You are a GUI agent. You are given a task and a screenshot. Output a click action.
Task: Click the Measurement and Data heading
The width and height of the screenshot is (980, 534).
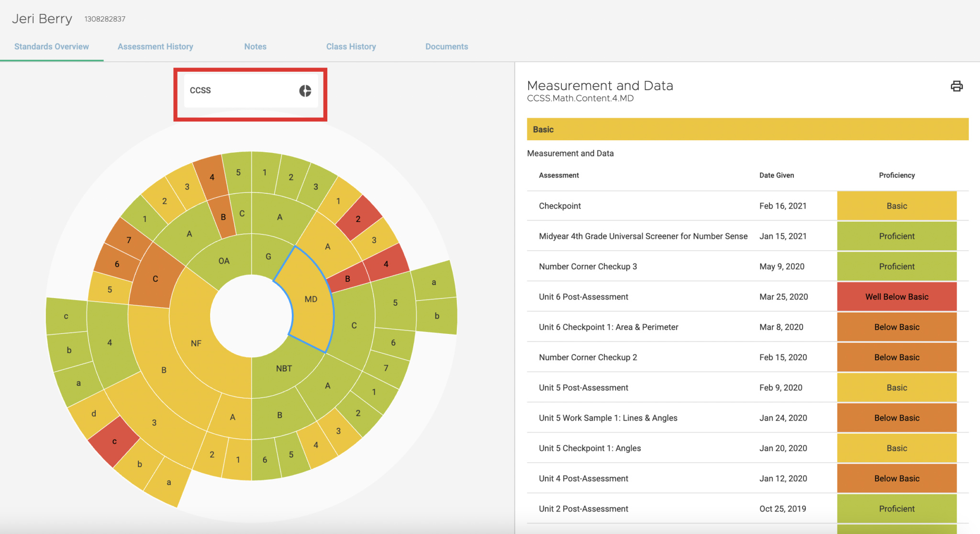coord(600,86)
